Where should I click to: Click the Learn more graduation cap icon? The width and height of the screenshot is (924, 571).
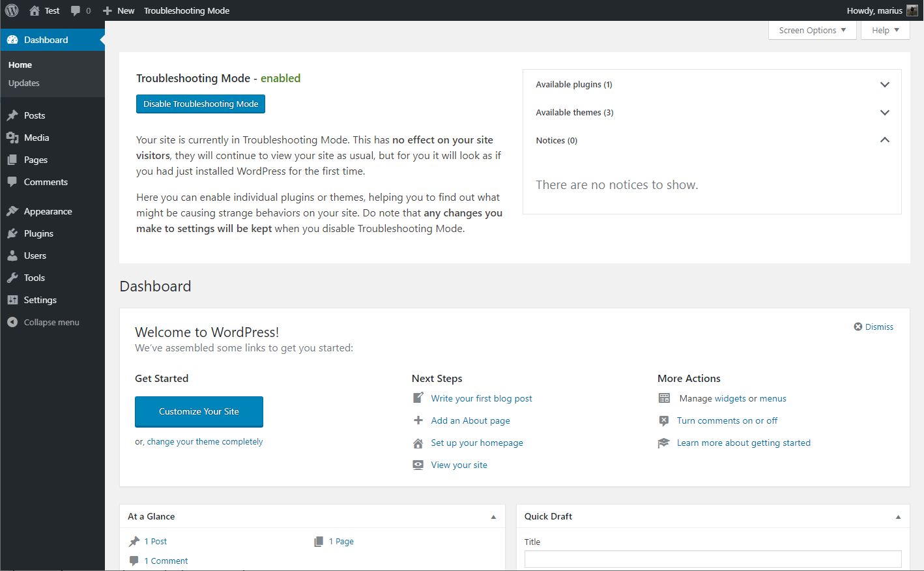[664, 443]
